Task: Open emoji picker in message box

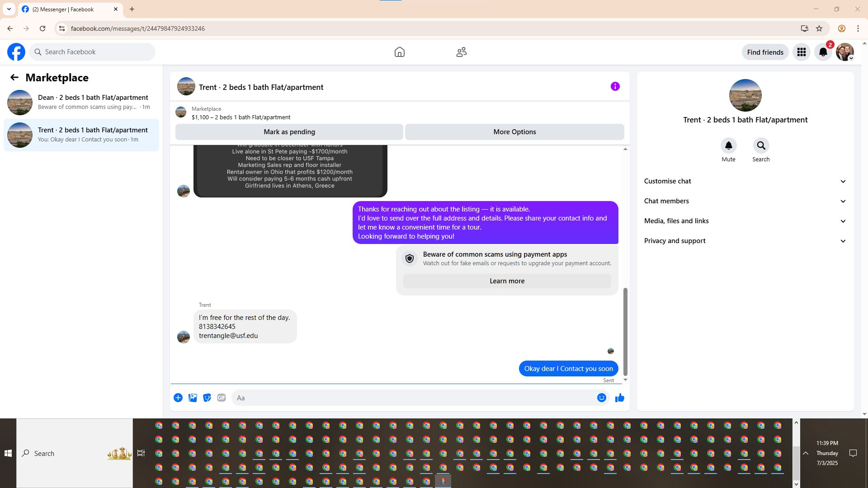Action: click(x=601, y=398)
